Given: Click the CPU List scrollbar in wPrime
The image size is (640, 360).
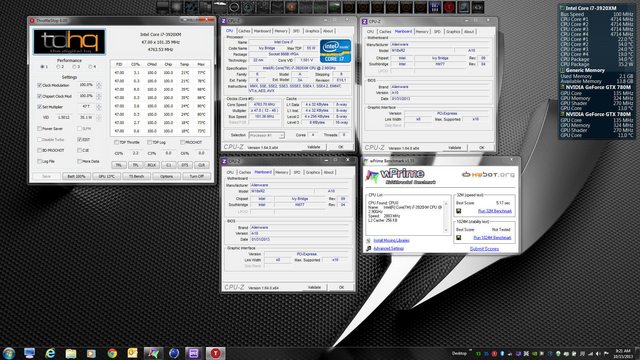Looking at the screenshot, I should tap(446, 217).
